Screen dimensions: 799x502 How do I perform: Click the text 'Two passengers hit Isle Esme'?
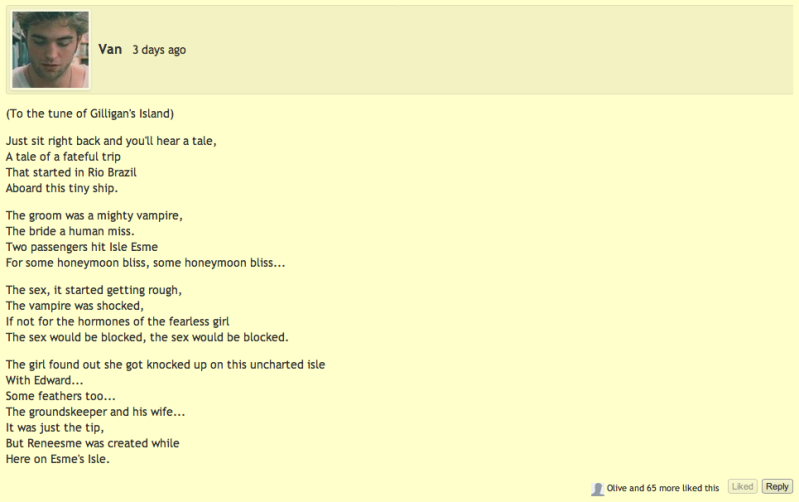click(82, 247)
